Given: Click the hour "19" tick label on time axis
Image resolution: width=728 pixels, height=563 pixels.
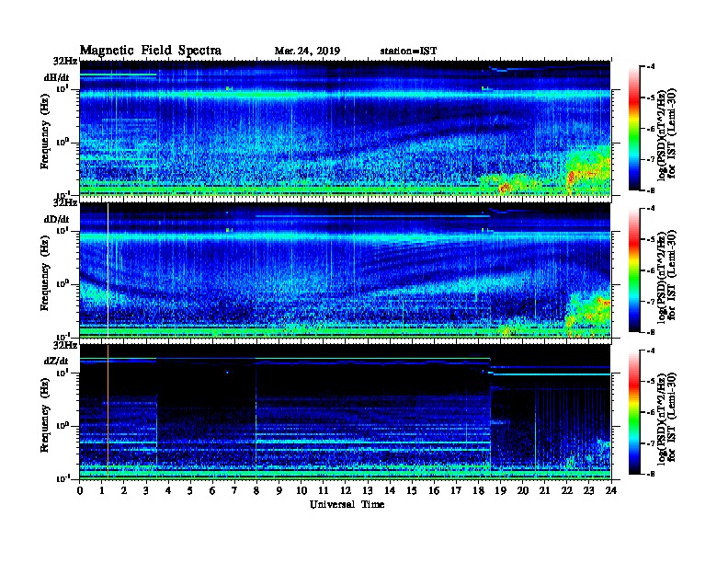Looking at the screenshot, I should [x=500, y=490].
